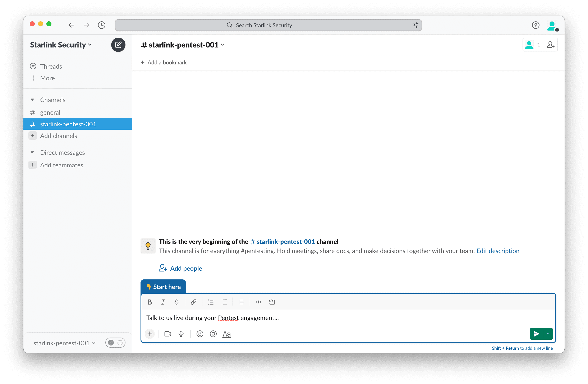Open Starlink Security workspace menu

[x=61, y=45]
